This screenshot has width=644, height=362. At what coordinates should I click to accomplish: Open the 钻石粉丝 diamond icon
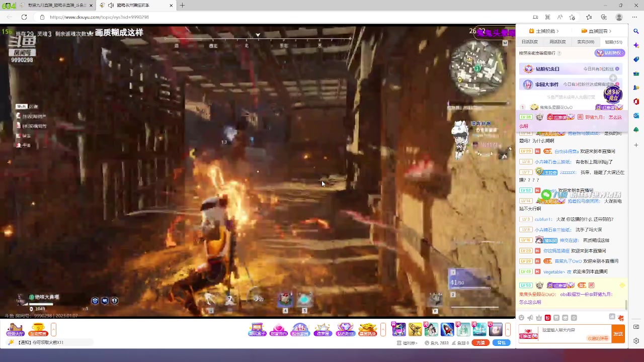(x=345, y=330)
